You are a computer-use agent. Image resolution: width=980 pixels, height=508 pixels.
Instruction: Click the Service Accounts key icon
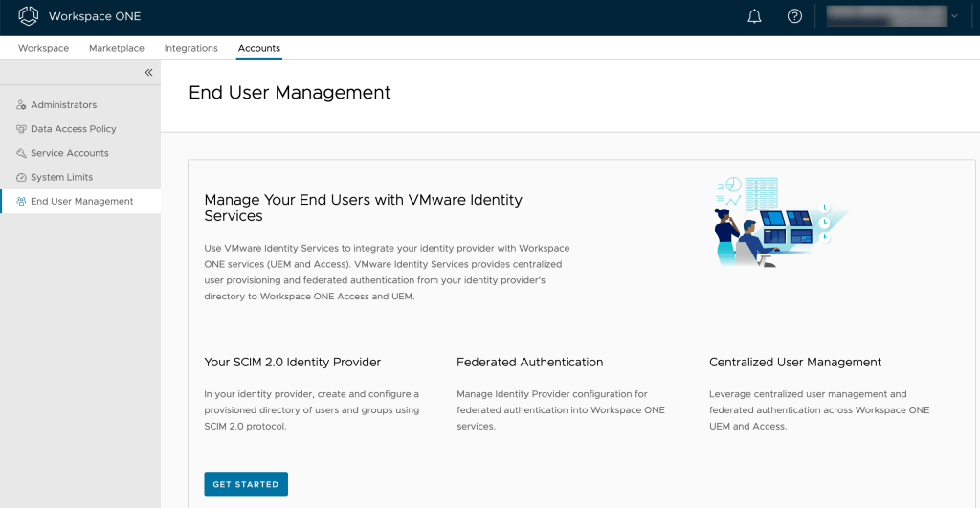[x=21, y=153]
